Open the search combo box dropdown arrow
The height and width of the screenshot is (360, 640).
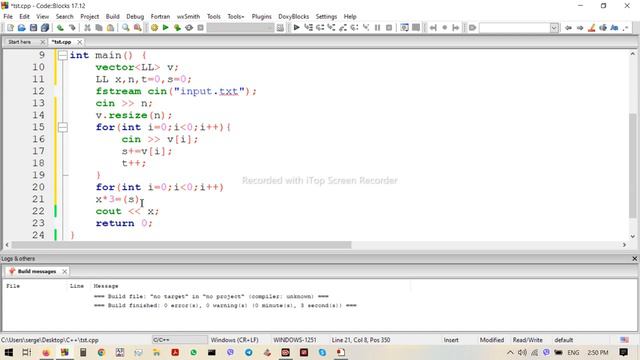(554, 28)
